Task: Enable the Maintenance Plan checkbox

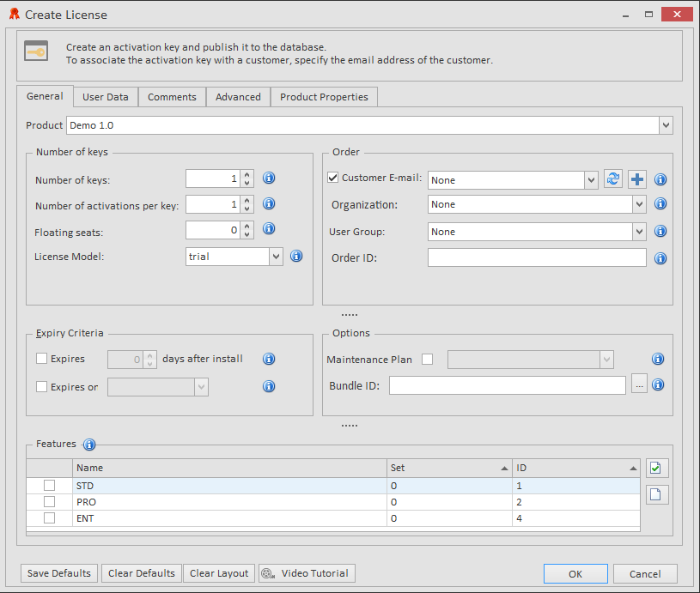Action: pyautogui.click(x=428, y=360)
